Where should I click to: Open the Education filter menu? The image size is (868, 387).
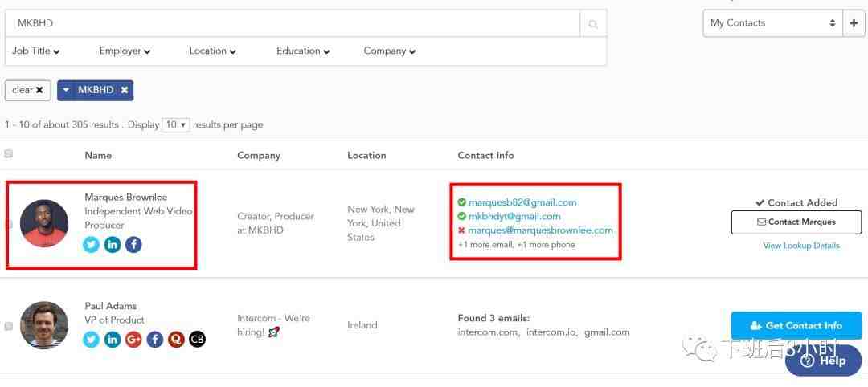tap(303, 51)
